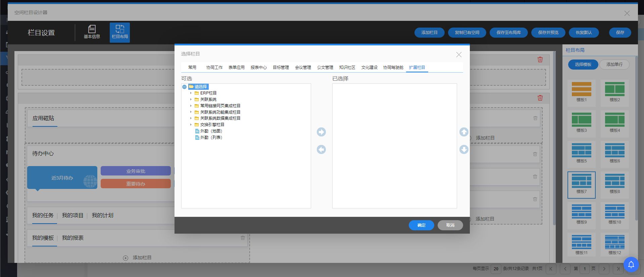The image size is (644, 277).
Task: Click the move-left arrow to remove column
Action: point(321,149)
